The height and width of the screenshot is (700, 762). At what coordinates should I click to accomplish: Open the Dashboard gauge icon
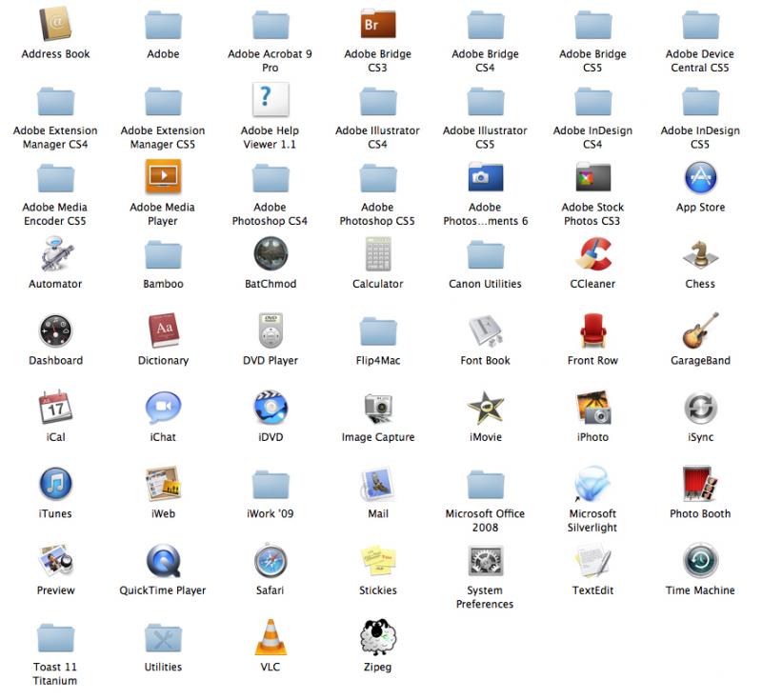(55, 330)
